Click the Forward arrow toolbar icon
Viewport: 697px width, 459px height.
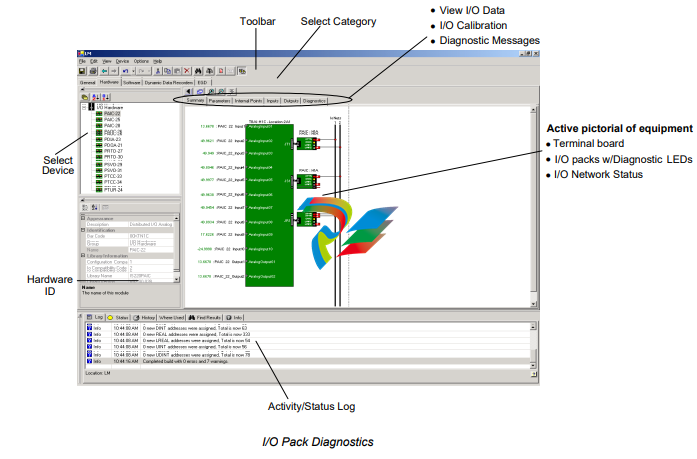coord(114,71)
